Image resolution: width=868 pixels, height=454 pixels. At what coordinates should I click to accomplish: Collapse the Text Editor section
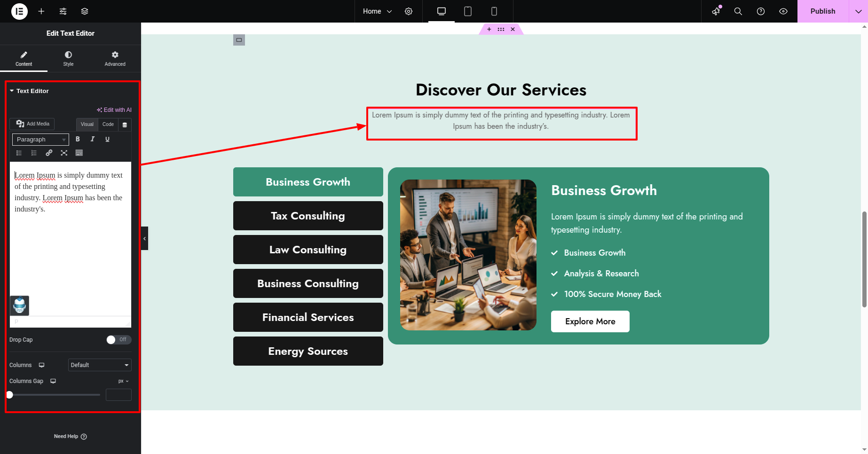(29, 91)
